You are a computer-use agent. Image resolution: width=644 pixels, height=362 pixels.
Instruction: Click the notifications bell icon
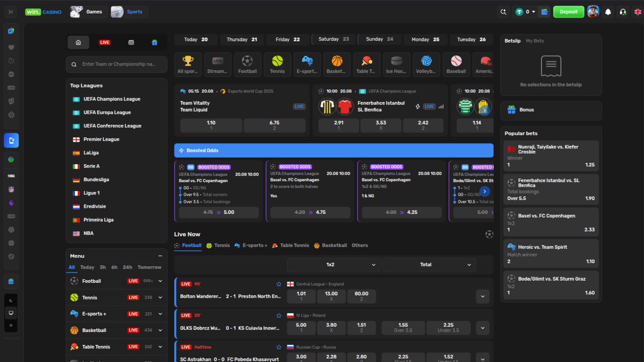pyautogui.click(x=608, y=12)
